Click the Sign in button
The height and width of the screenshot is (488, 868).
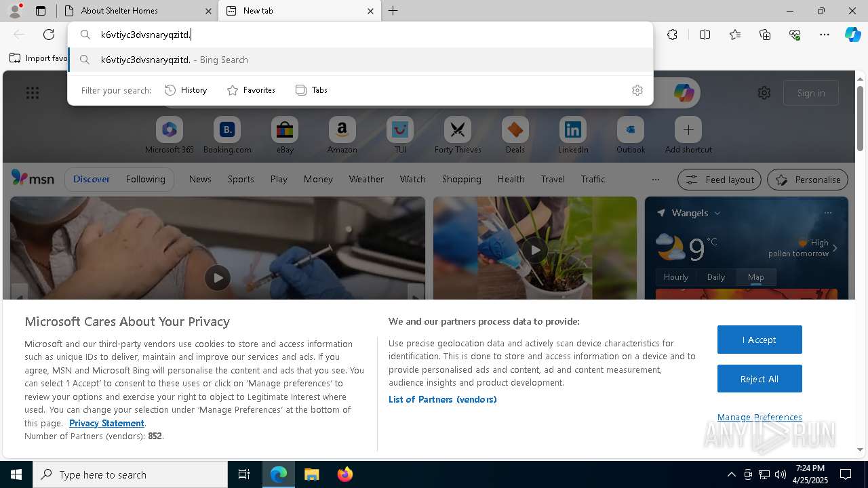point(811,93)
